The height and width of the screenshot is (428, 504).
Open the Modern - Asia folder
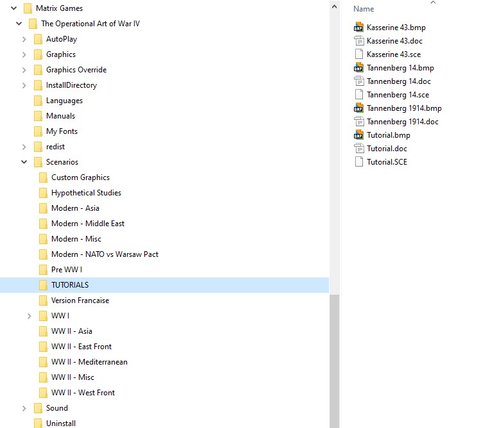(75, 208)
